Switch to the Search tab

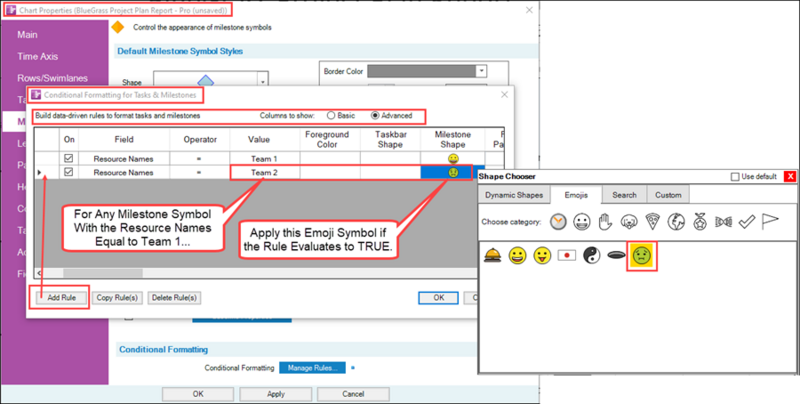coord(624,195)
